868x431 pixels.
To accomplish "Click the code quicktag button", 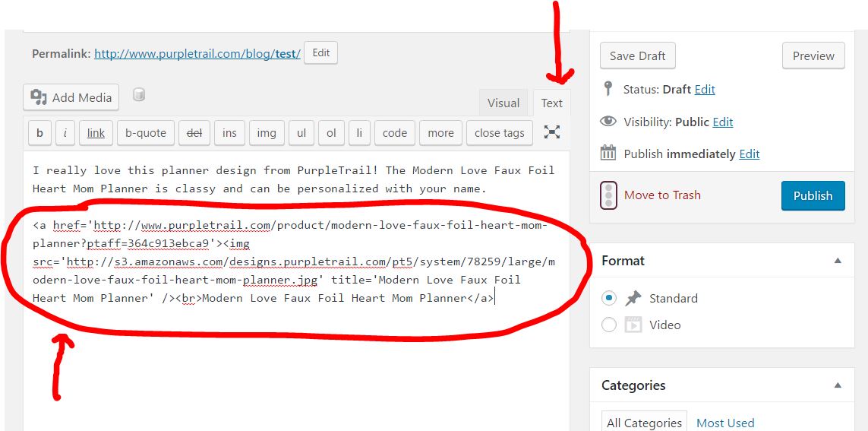I will [395, 133].
